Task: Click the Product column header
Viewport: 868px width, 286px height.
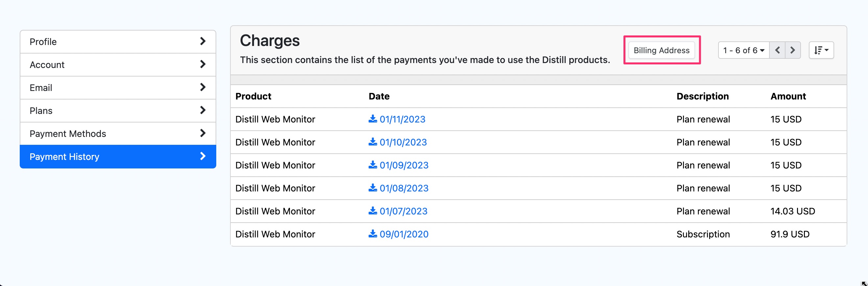Action: [253, 96]
